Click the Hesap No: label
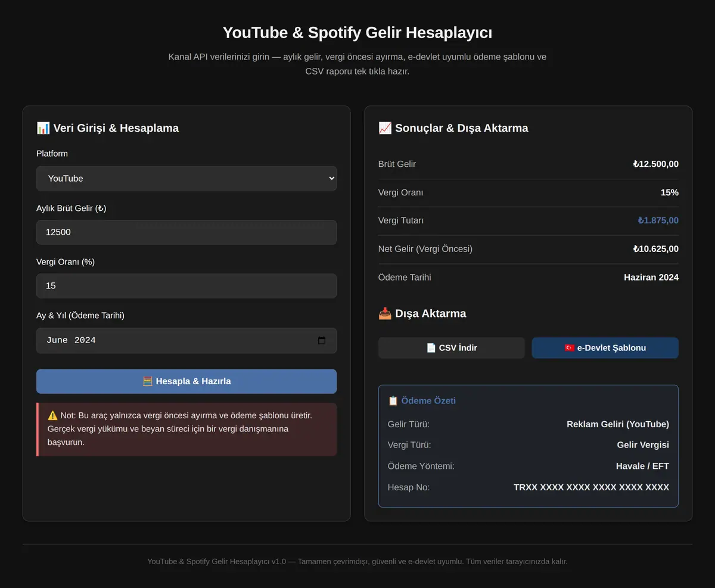 [x=408, y=487]
